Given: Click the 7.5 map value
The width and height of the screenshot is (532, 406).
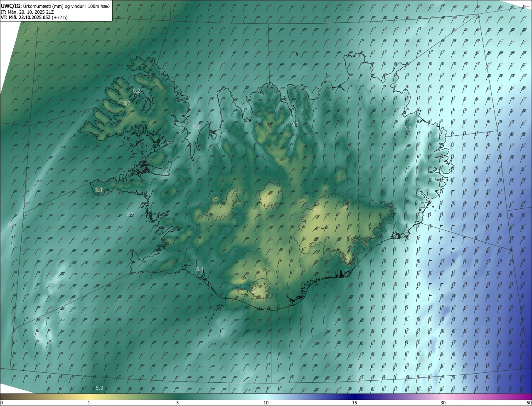Looking at the screenshot, I should [165, 174].
